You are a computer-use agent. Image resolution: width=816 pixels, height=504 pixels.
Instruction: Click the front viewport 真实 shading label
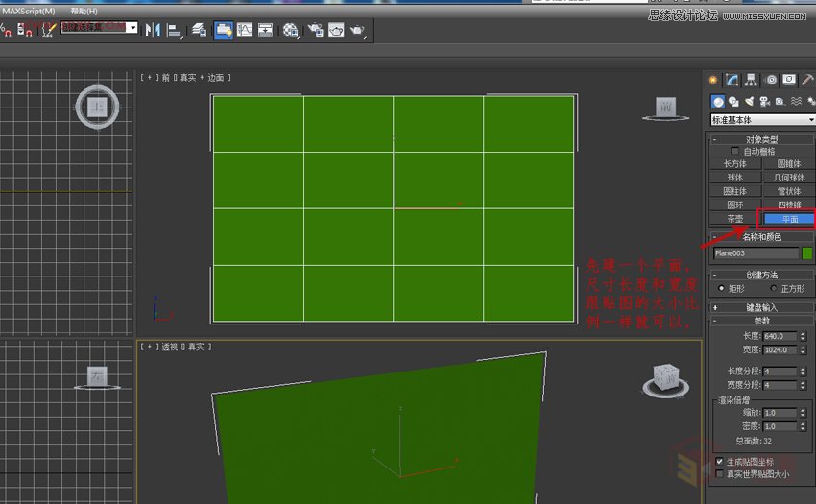(188, 78)
